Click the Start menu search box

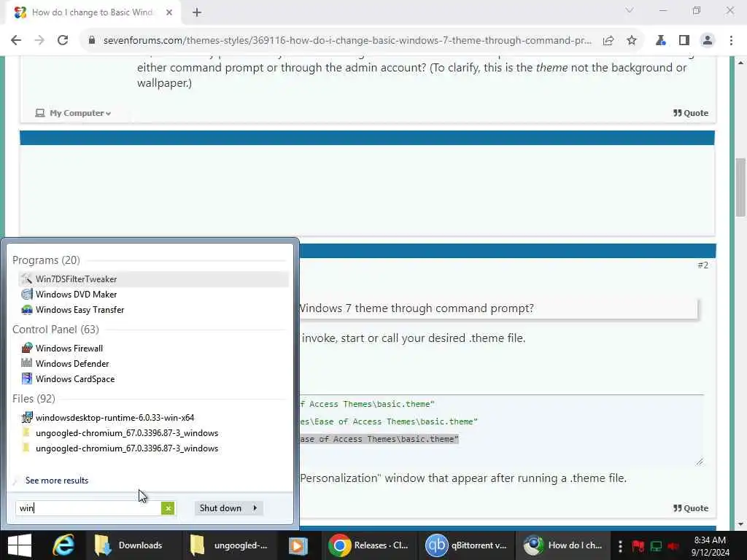[88, 508]
